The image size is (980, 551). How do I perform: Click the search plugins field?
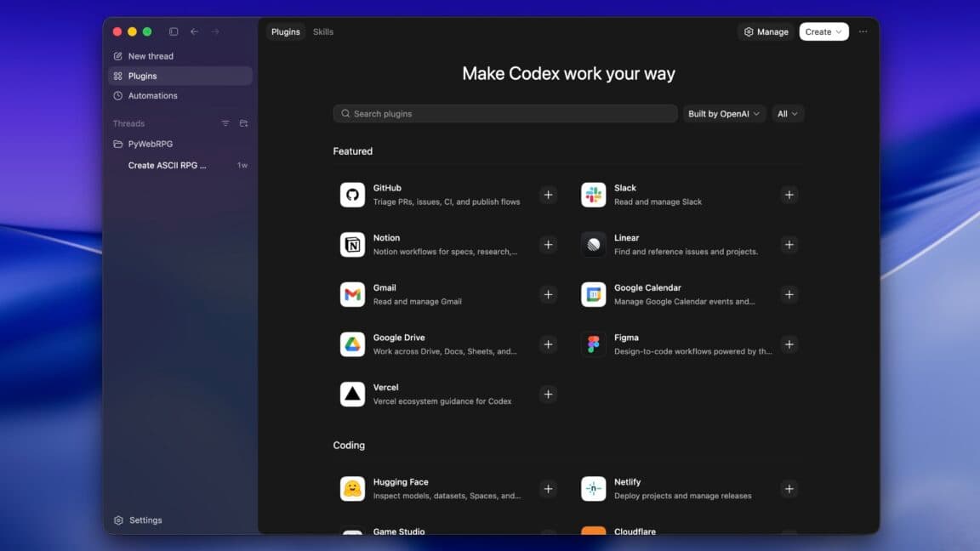point(504,113)
